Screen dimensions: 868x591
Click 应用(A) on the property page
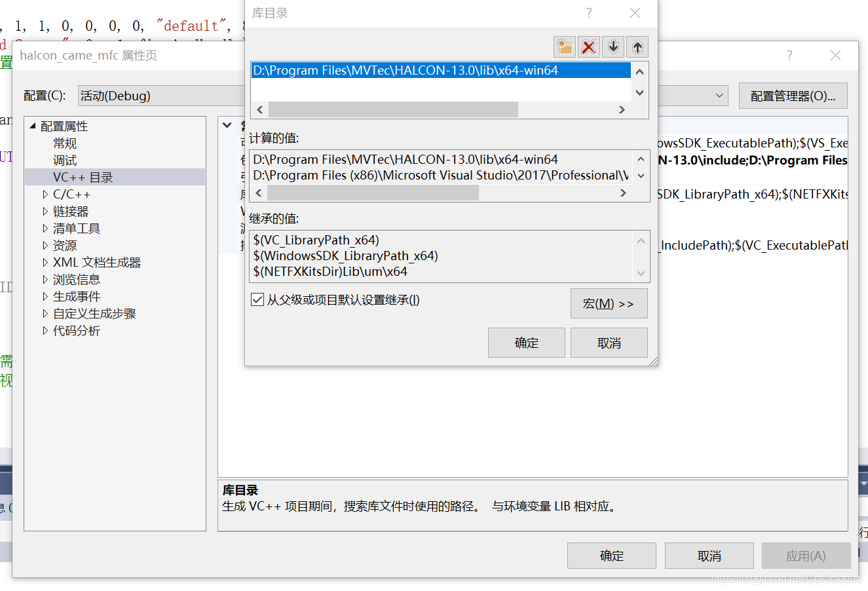click(x=806, y=556)
